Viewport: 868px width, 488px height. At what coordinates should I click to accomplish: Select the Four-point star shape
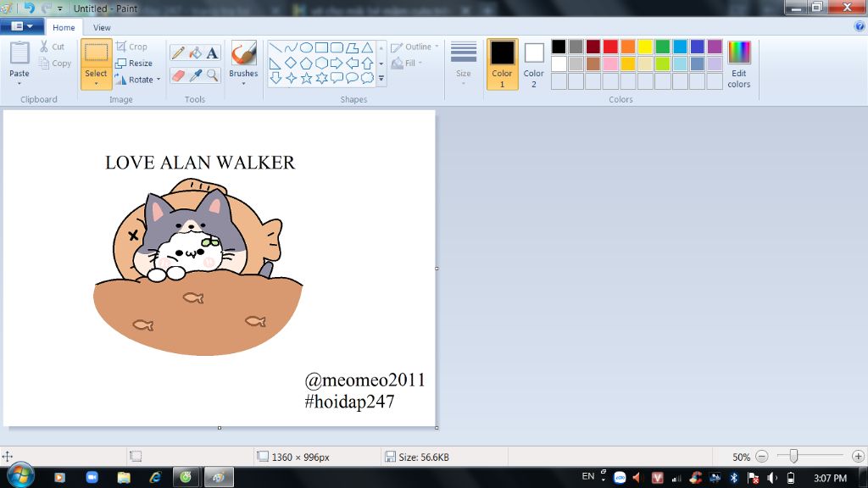[291, 79]
